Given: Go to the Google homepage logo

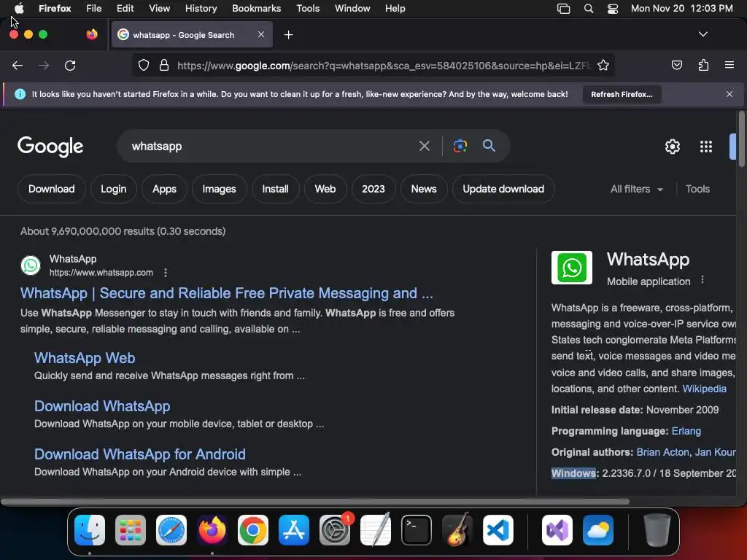Looking at the screenshot, I should 50,146.
